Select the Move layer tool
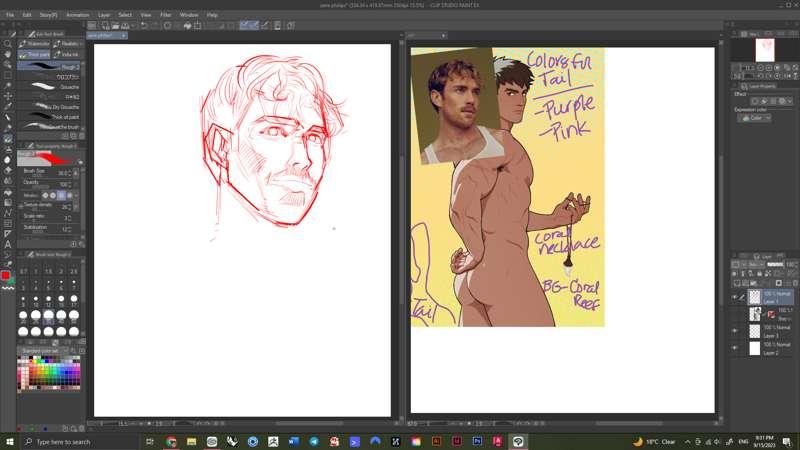This screenshot has width=800, height=450. coord(8,96)
